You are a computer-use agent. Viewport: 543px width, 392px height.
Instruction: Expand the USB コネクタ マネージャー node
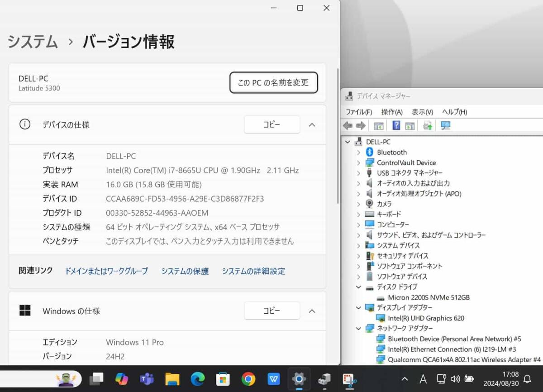358,173
